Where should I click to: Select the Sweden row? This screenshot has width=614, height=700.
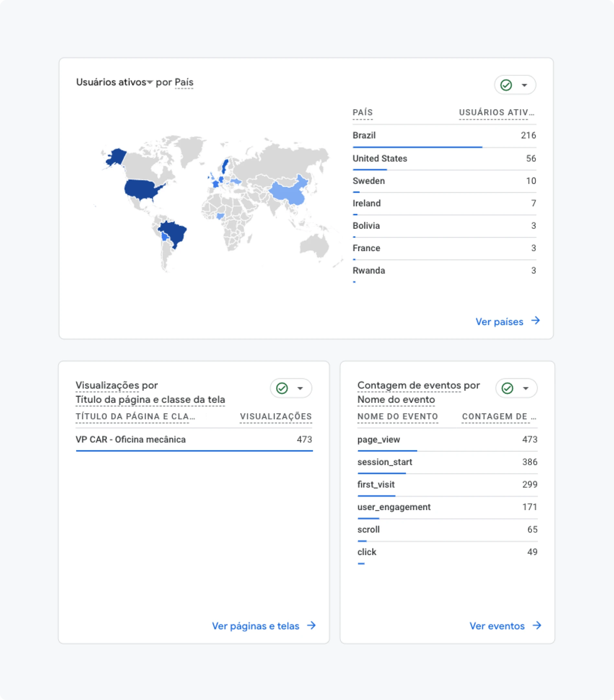[x=444, y=181]
